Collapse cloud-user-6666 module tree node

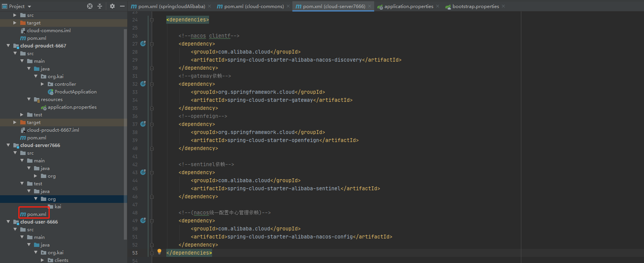(8, 222)
